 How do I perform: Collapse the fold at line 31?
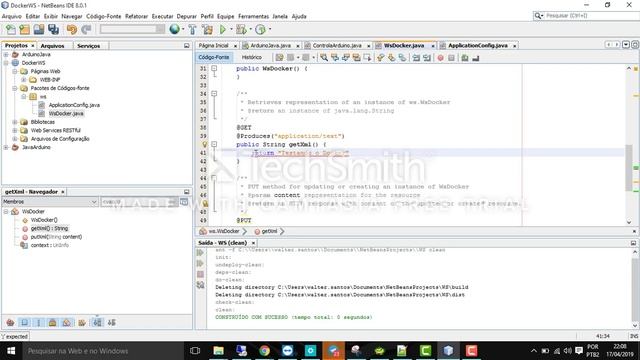214,69
